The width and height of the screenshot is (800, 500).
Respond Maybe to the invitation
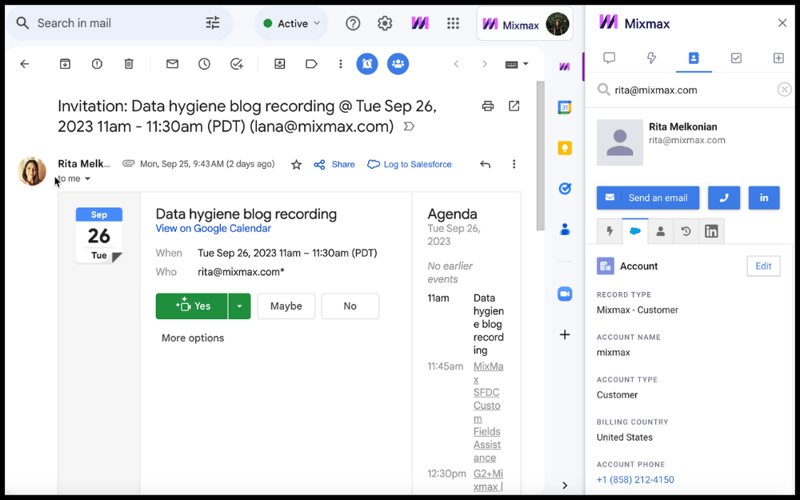tap(286, 306)
